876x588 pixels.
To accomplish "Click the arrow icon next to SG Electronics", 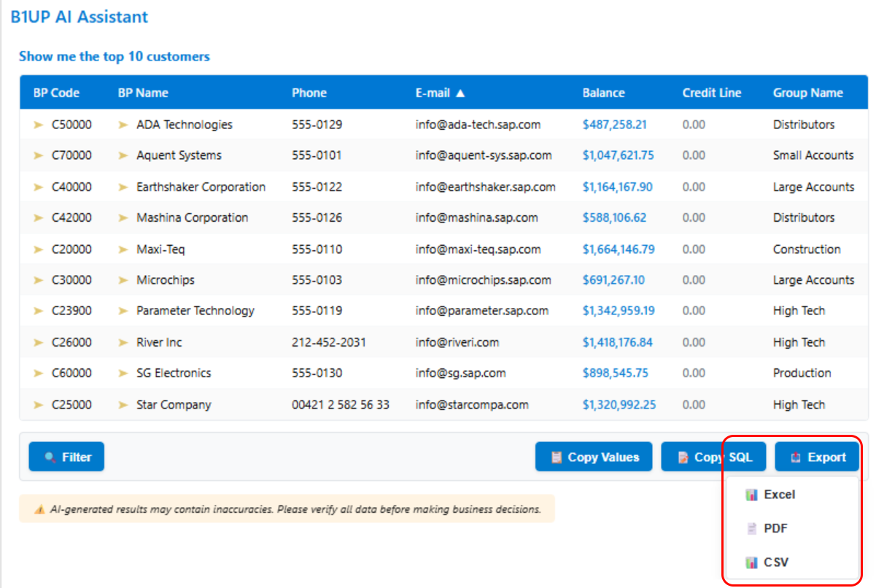I will [123, 373].
